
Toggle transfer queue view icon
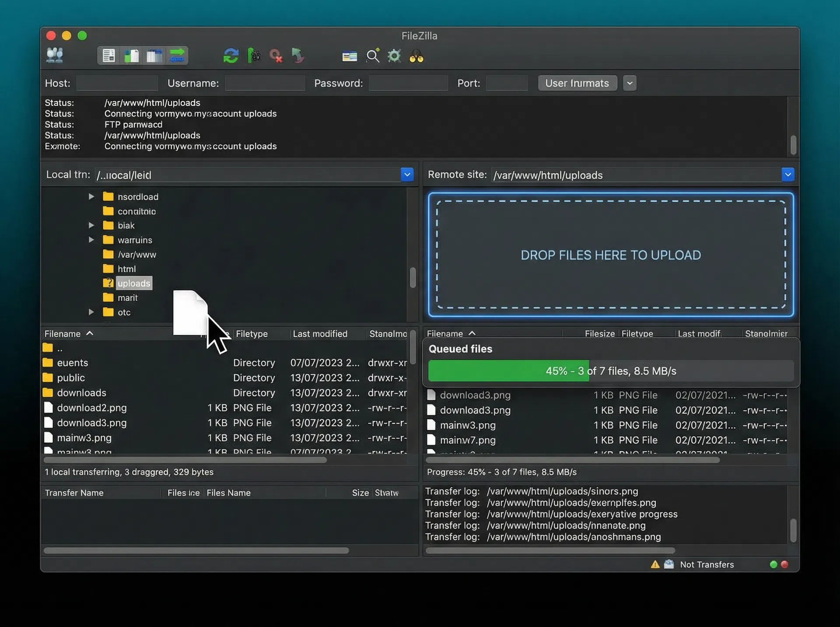[177, 56]
